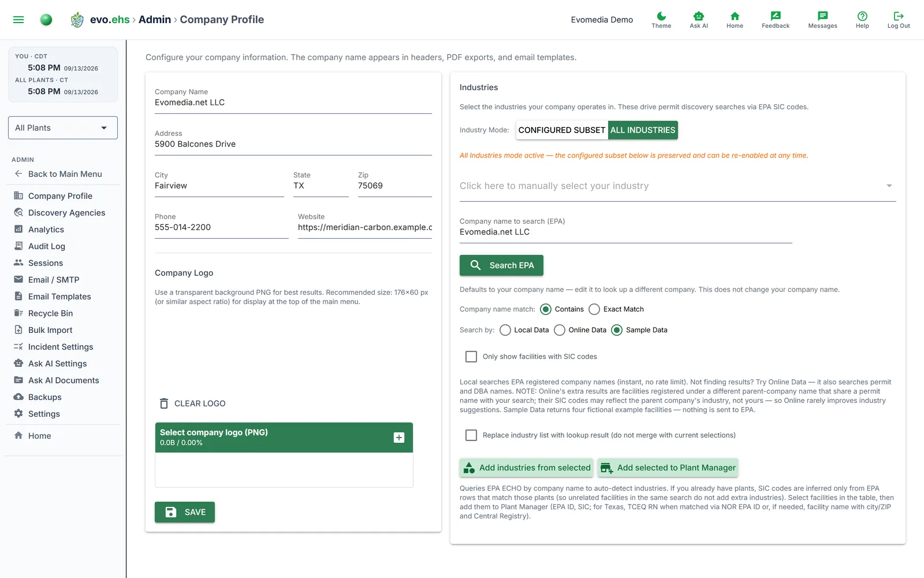Image resolution: width=924 pixels, height=578 pixels.
Task: Click the Back to Main Menu arrow
Action: coord(18,174)
